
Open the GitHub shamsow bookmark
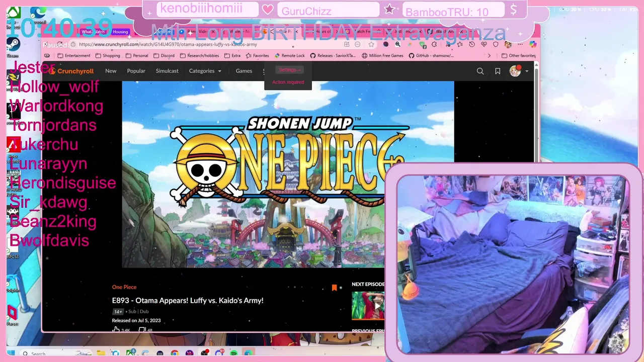point(431,56)
